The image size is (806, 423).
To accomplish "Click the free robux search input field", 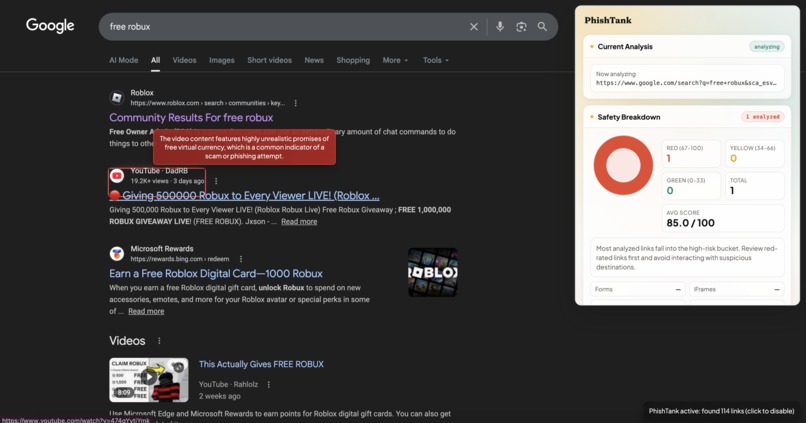I will click(283, 27).
